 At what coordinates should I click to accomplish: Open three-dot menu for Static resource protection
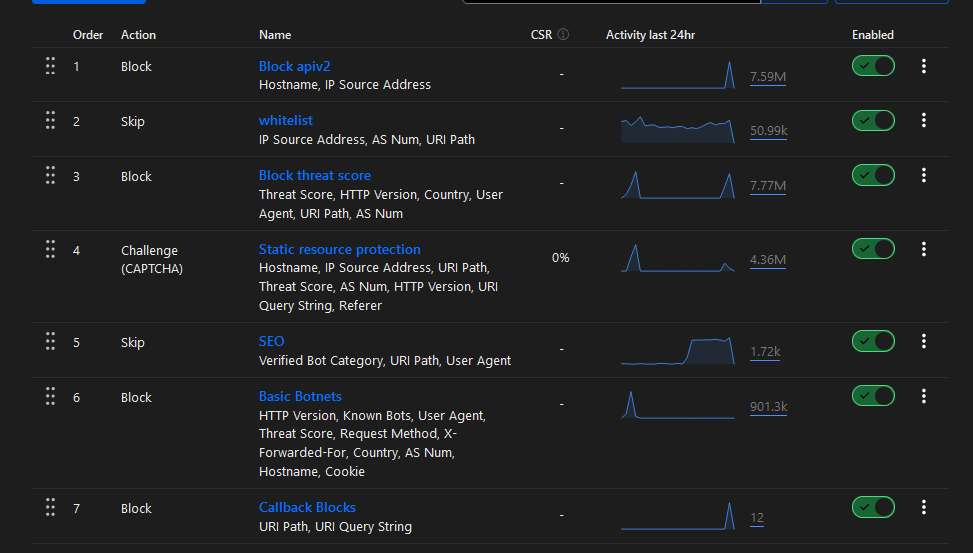(924, 249)
